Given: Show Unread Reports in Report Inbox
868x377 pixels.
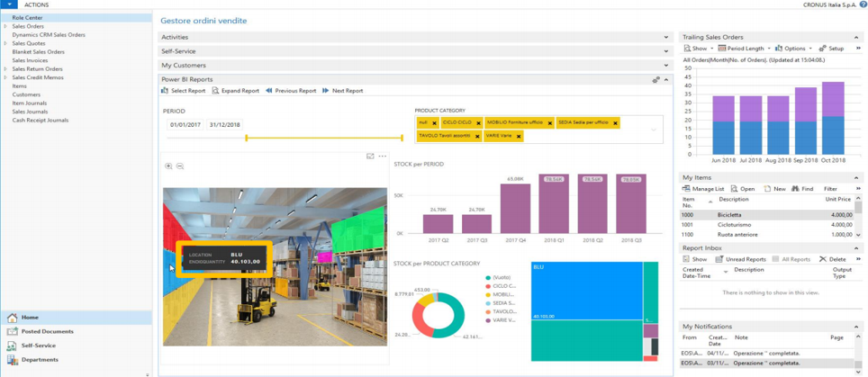Looking at the screenshot, I should [x=742, y=259].
